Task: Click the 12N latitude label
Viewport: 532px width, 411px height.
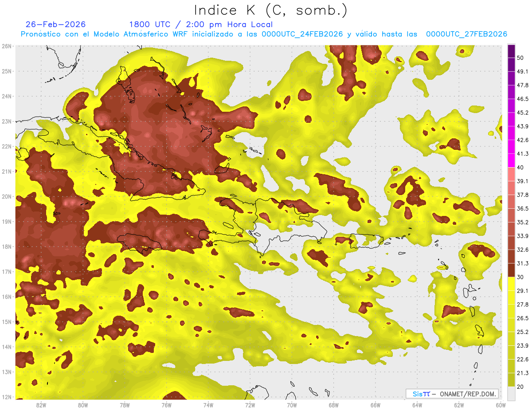Action: (6, 397)
